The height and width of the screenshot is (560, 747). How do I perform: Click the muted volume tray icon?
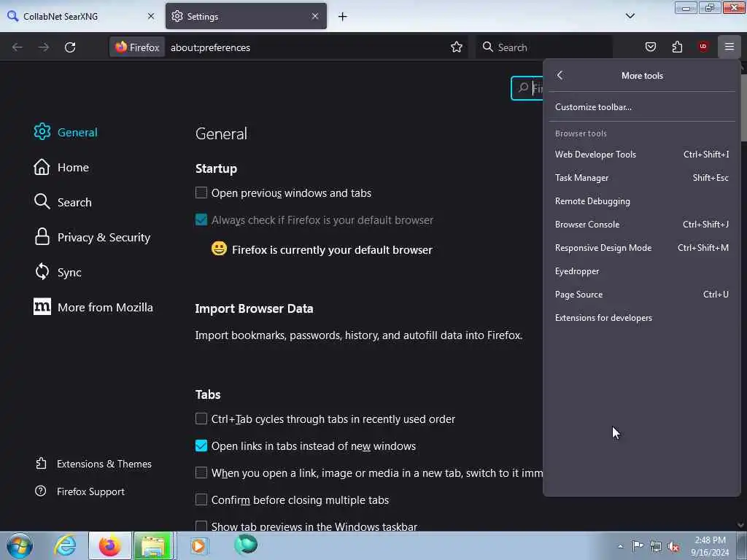click(673, 546)
